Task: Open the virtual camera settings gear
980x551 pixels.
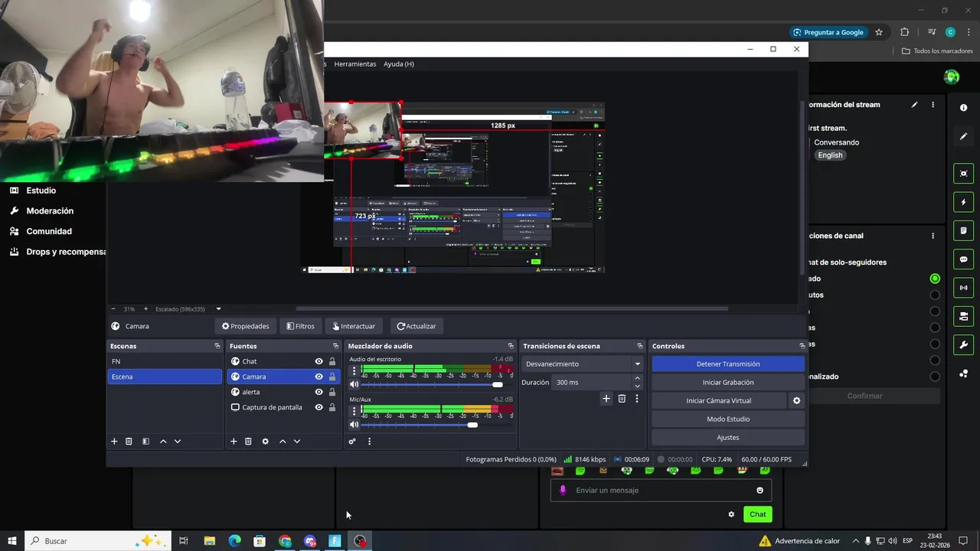Action: click(x=796, y=400)
